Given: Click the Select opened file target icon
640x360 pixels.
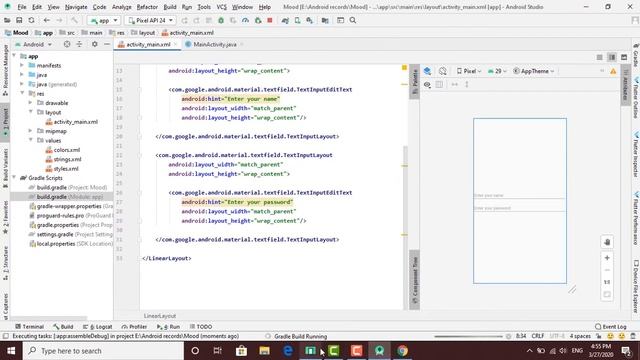Looking at the screenshot, I should (x=67, y=44).
